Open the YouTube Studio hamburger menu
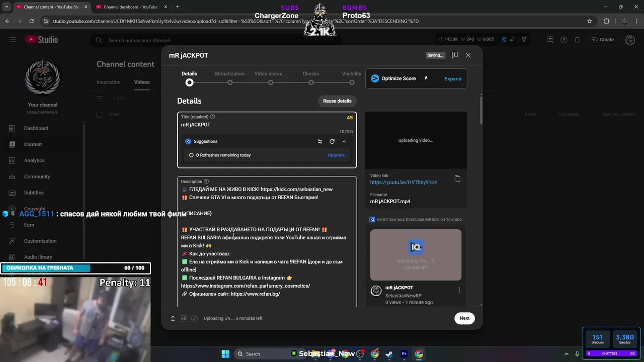Viewport: 644px width, 362px height. 13,40
